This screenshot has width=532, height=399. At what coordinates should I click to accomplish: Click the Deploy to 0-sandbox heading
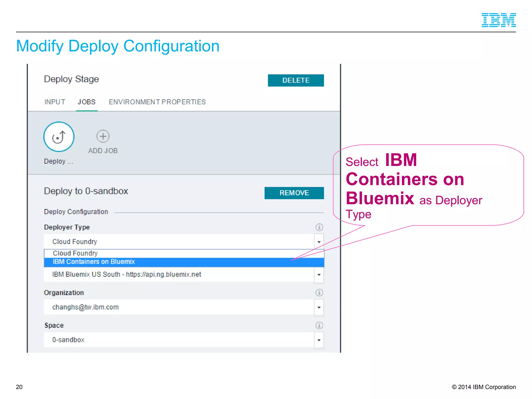(x=86, y=191)
